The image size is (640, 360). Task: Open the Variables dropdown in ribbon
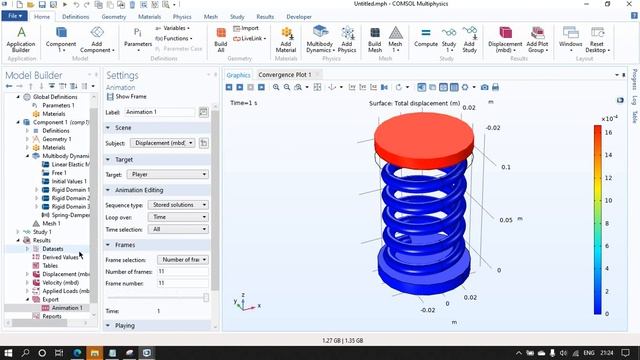[x=172, y=28]
